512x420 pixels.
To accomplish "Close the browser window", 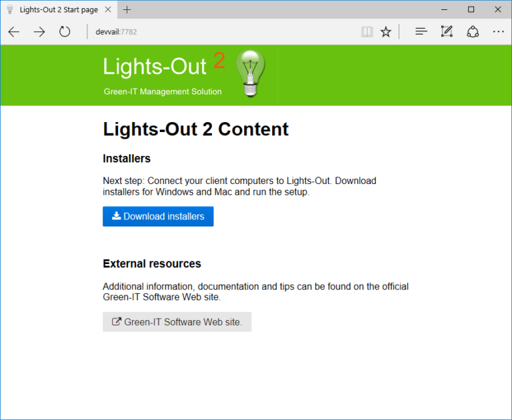I will click(497, 9).
